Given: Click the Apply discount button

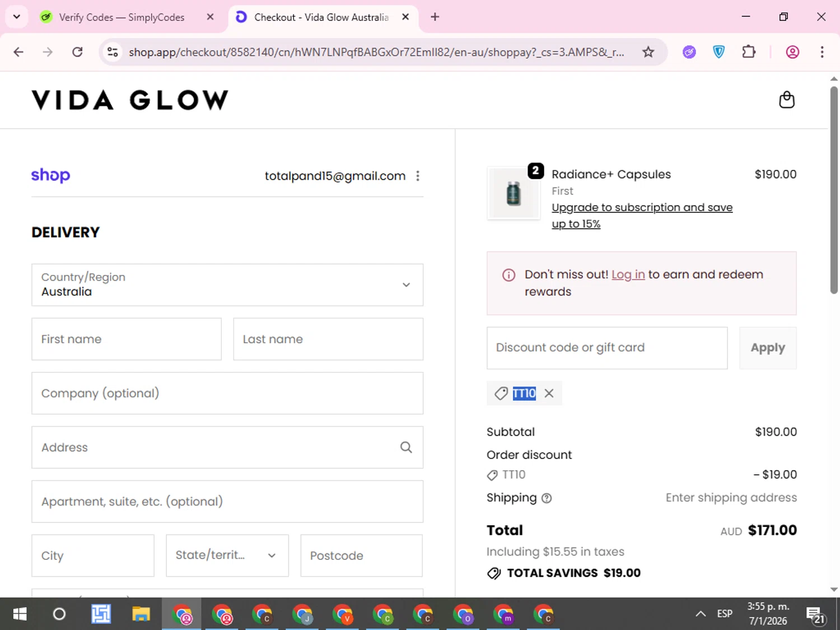Looking at the screenshot, I should [x=768, y=348].
